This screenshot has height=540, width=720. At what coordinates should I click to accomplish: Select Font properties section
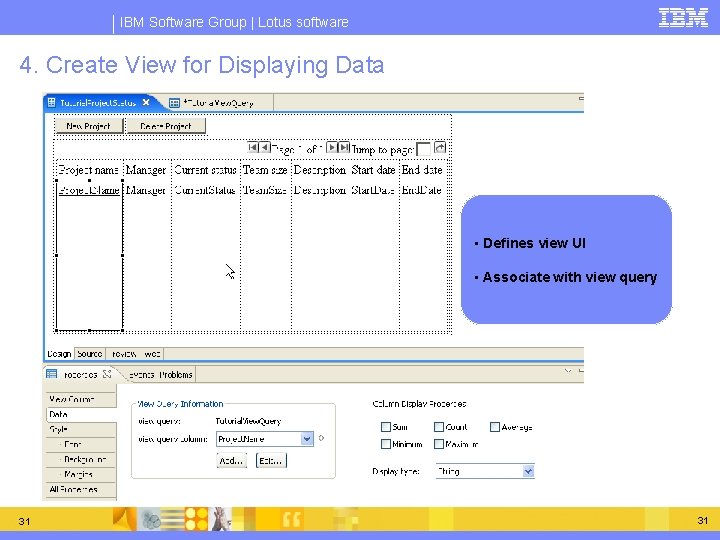[81, 444]
